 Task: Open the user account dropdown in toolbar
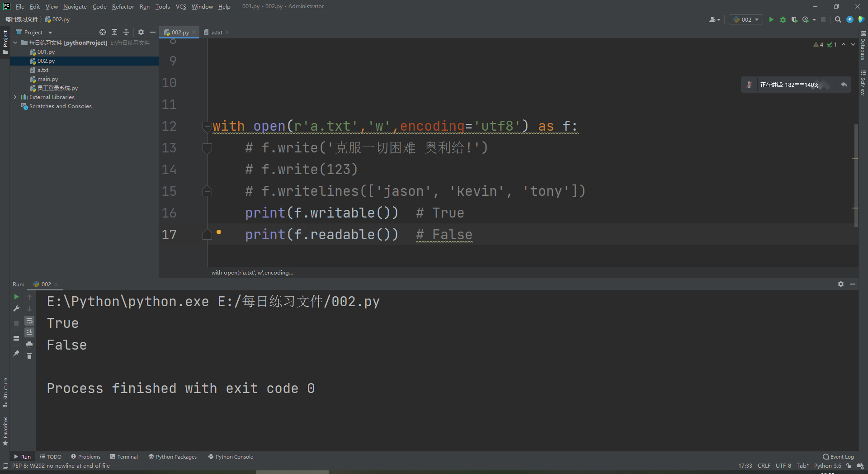(x=715, y=19)
